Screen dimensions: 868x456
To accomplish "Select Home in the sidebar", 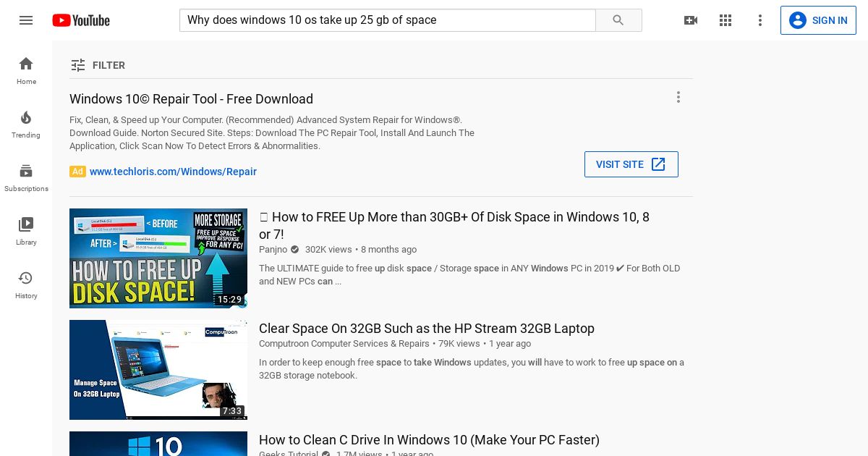I will 26,71.
